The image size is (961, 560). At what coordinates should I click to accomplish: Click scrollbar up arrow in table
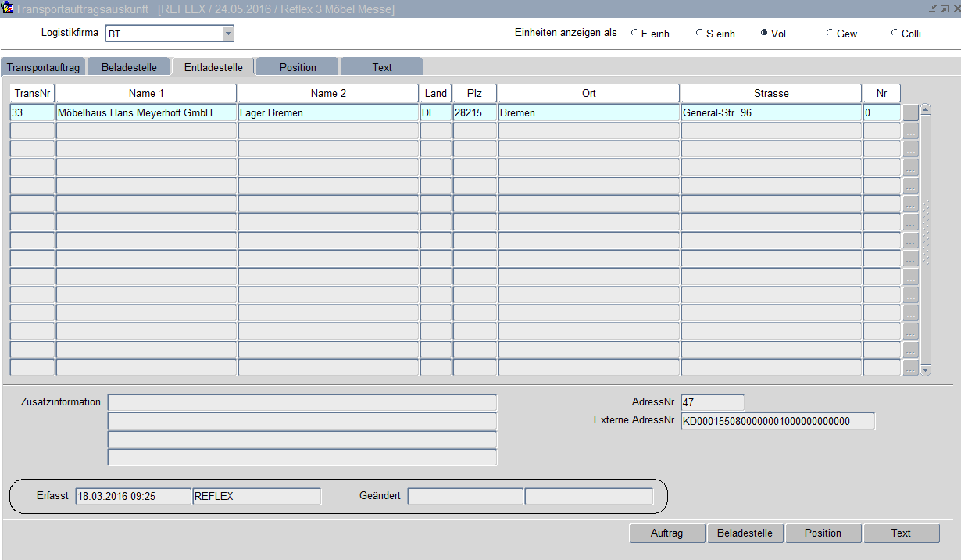(x=926, y=109)
